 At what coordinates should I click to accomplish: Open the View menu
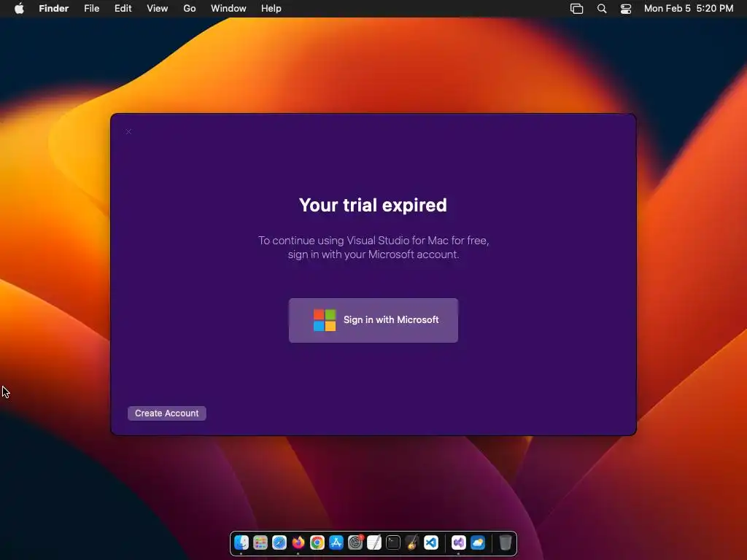(x=158, y=9)
